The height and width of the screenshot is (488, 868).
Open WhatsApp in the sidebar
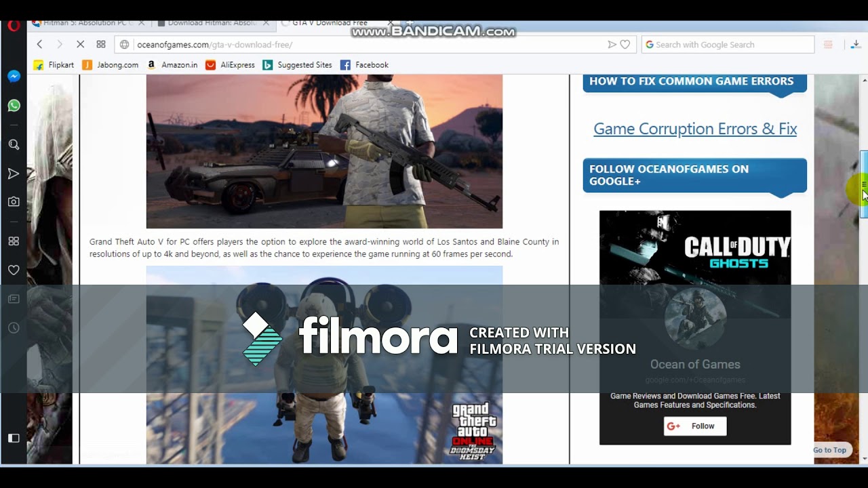pos(14,106)
